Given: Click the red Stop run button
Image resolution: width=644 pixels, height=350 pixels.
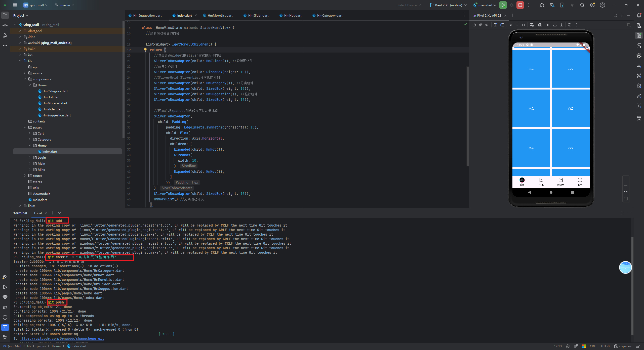Looking at the screenshot, I should (x=520, y=5).
